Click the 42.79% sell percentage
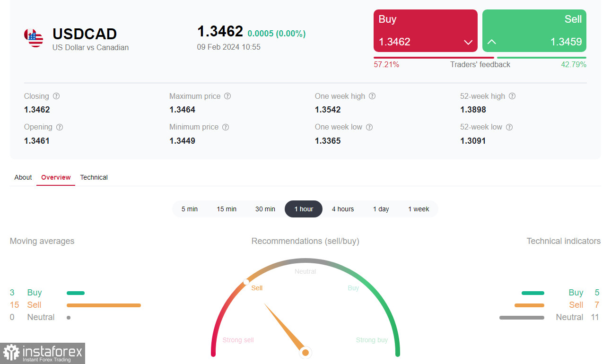The height and width of the screenshot is (364, 611). [x=574, y=65]
